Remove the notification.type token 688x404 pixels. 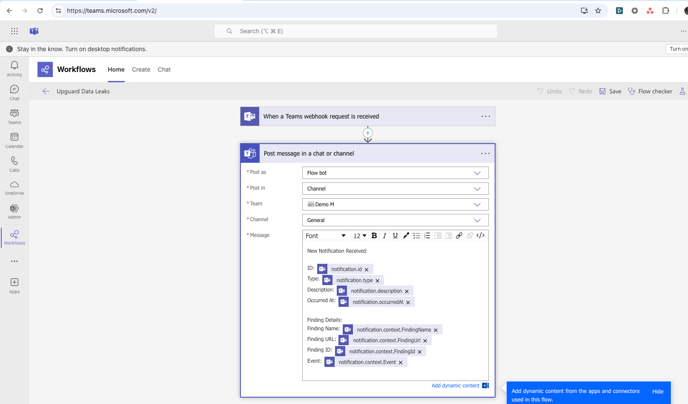pos(377,280)
